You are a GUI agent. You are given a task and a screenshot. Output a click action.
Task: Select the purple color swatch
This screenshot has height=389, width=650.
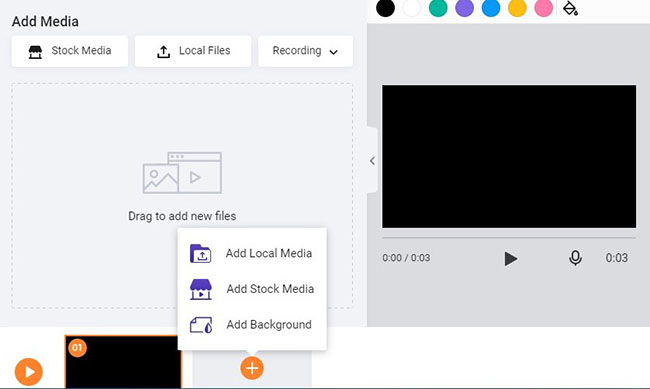[x=465, y=8]
